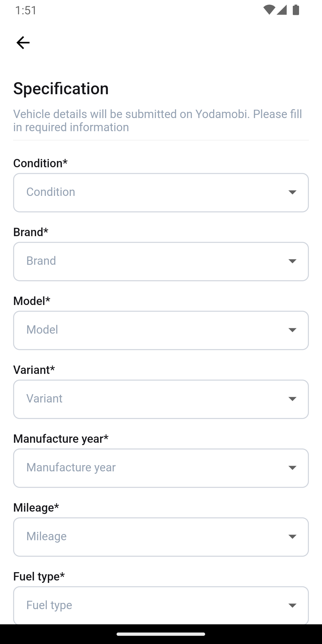Screen dimensions: 322x644
Task: Tap the Wi-Fi status bar icon
Action: [269, 10]
